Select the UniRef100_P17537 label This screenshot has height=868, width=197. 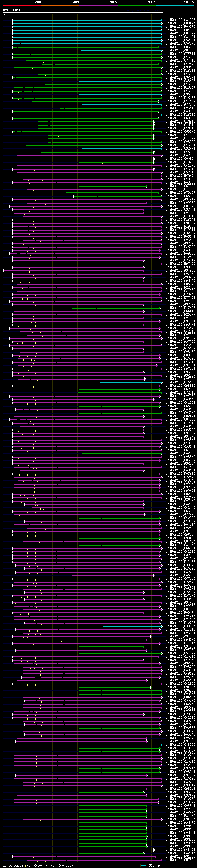(x=180, y=101)
